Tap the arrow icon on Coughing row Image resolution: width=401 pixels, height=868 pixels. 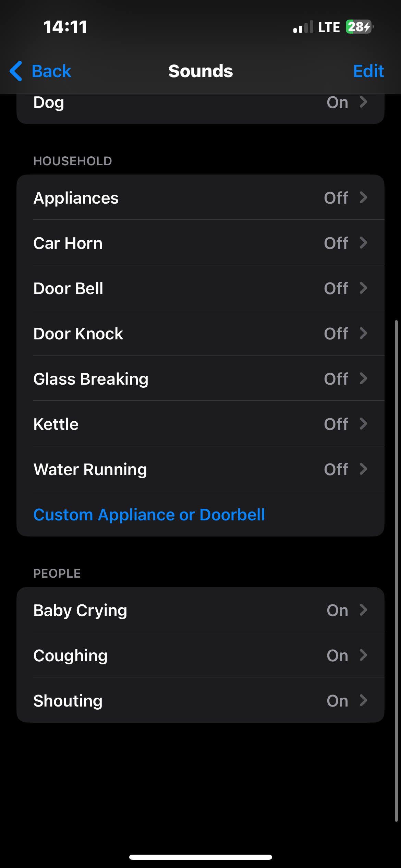pyautogui.click(x=364, y=655)
